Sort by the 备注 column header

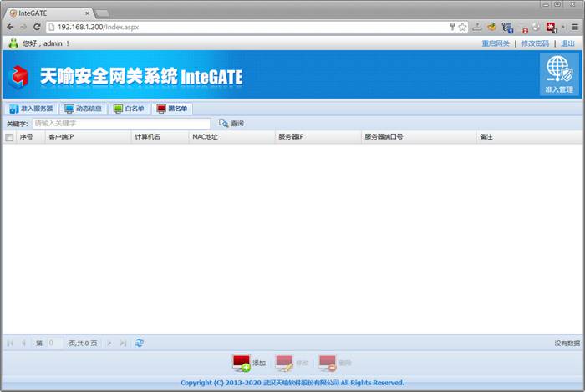tap(529, 137)
